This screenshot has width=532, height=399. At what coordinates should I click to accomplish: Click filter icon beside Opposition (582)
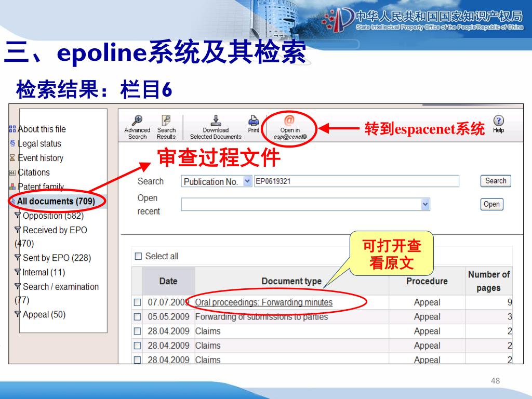tap(18, 215)
